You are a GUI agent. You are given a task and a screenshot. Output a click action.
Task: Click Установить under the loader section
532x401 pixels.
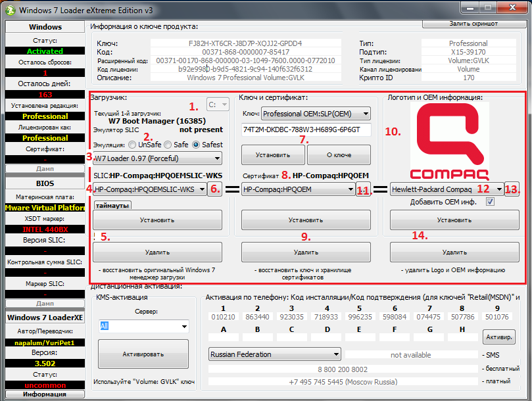tap(157, 220)
